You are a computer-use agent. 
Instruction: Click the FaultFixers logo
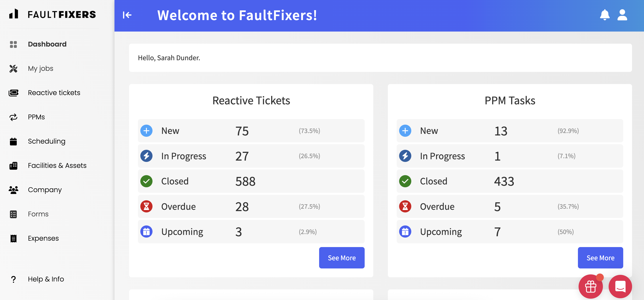point(53,15)
